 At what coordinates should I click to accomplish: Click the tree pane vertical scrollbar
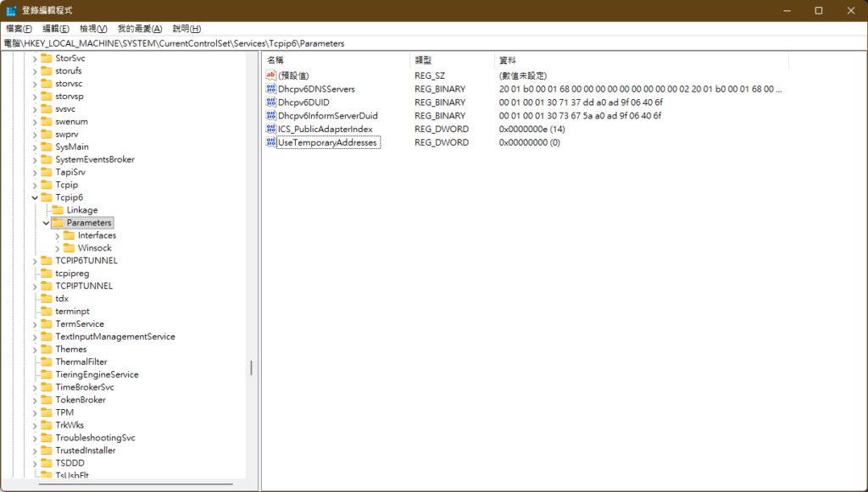point(250,368)
